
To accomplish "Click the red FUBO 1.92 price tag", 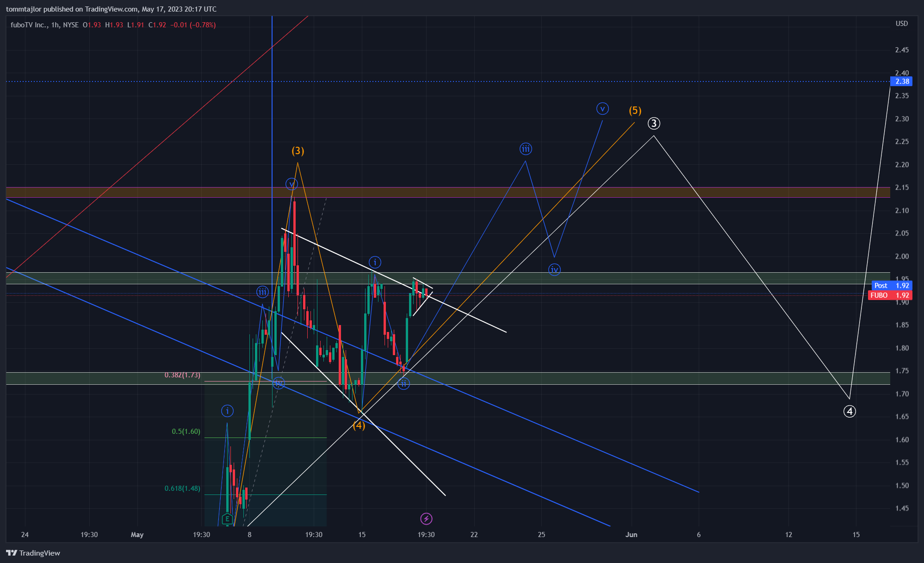I will [890, 295].
